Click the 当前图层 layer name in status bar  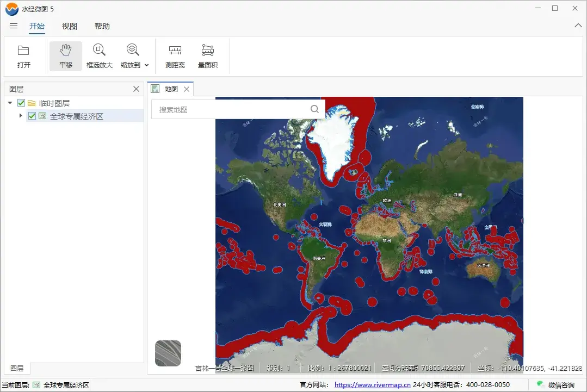[66, 385]
